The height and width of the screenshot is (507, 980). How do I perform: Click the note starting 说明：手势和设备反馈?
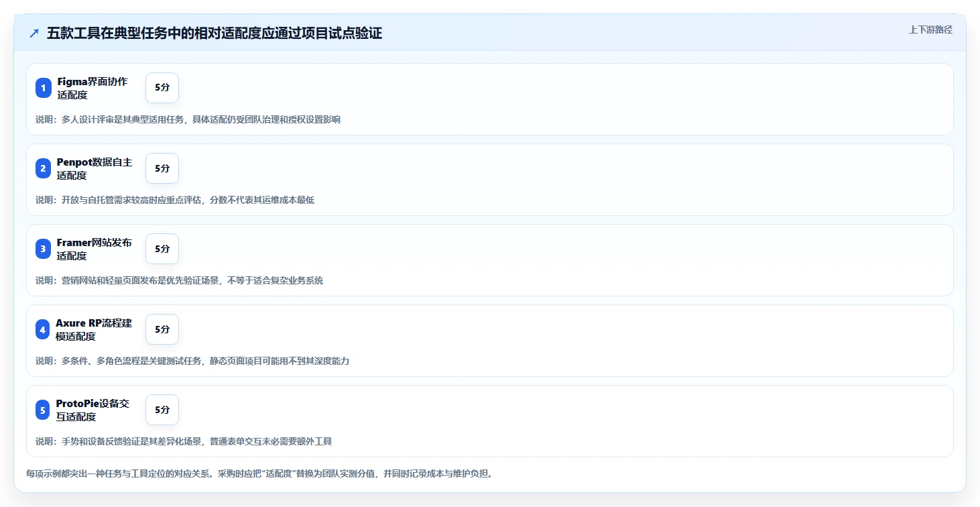pos(184,441)
